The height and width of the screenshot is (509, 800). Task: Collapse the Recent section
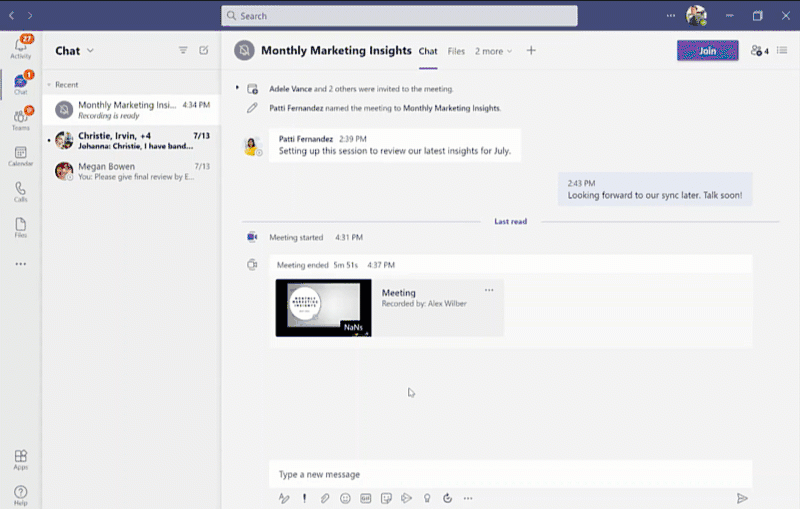point(49,85)
